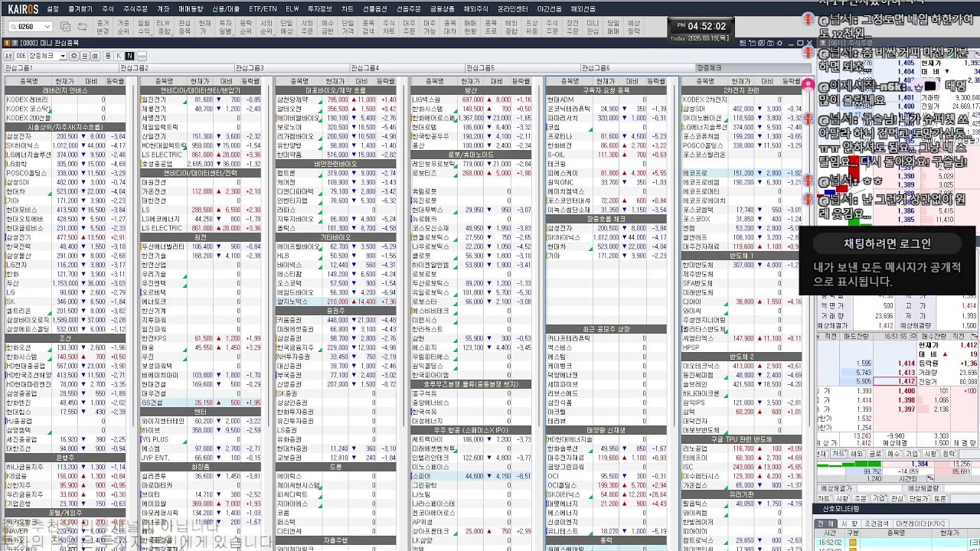The height and width of the screenshot is (551, 980).
Task: Open the 단일예상 shortcut
Action: coord(286,28)
